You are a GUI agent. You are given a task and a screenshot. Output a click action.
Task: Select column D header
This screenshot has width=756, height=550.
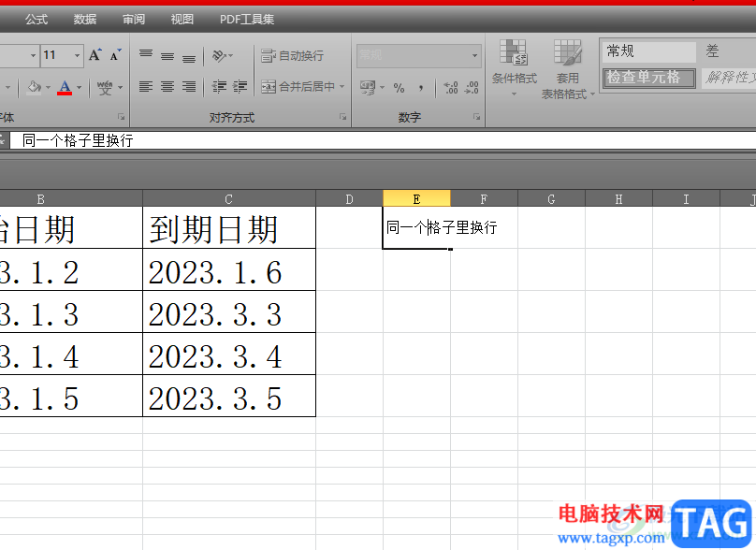point(350,199)
